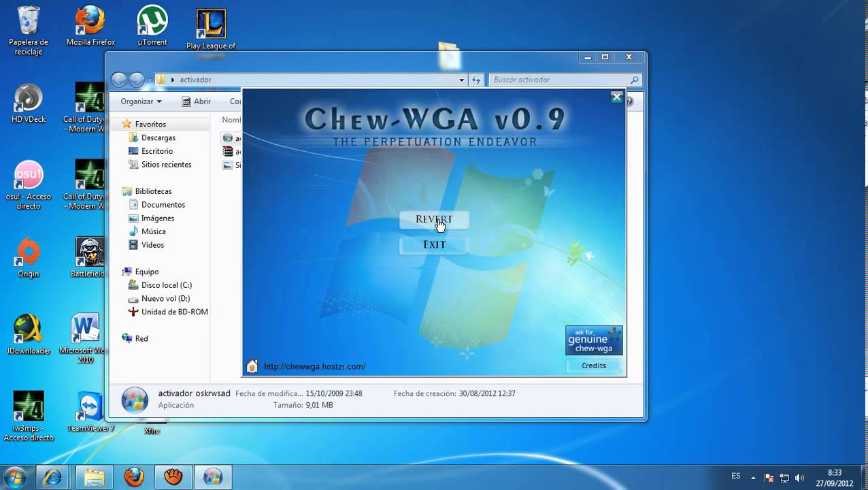This screenshot has height=490, width=868.
Task: Open the Imágenes library
Action: (158, 218)
